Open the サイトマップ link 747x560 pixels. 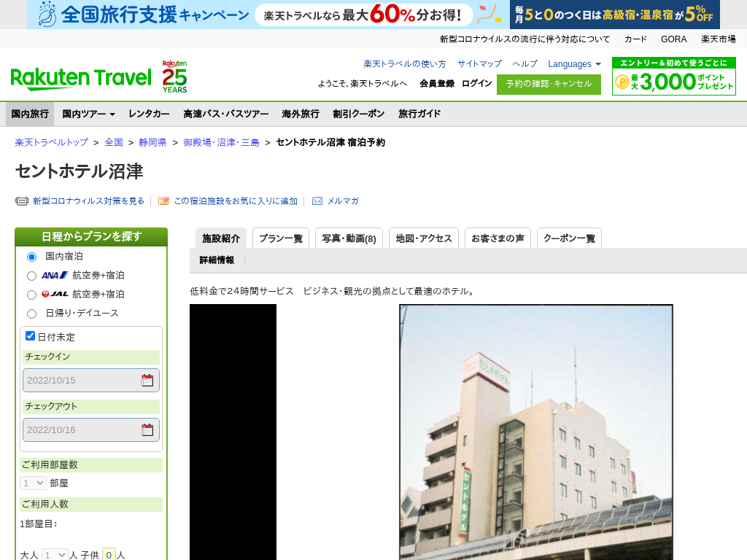tap(479, 64)
